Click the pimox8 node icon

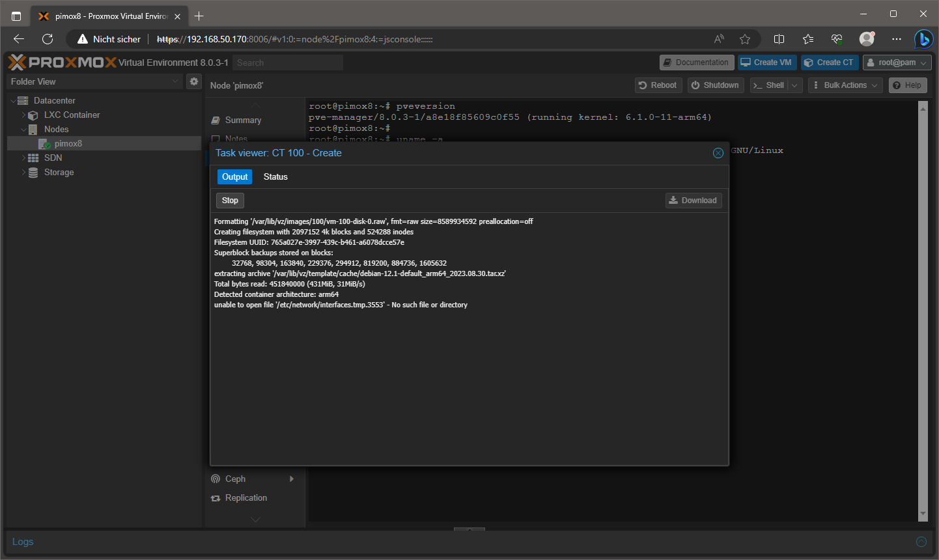tap(44, 144)
